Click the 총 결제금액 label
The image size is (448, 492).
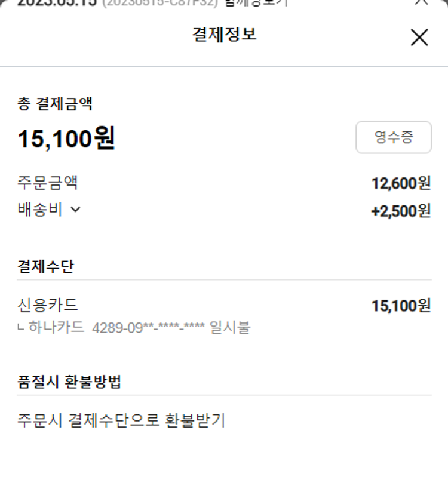55,104
